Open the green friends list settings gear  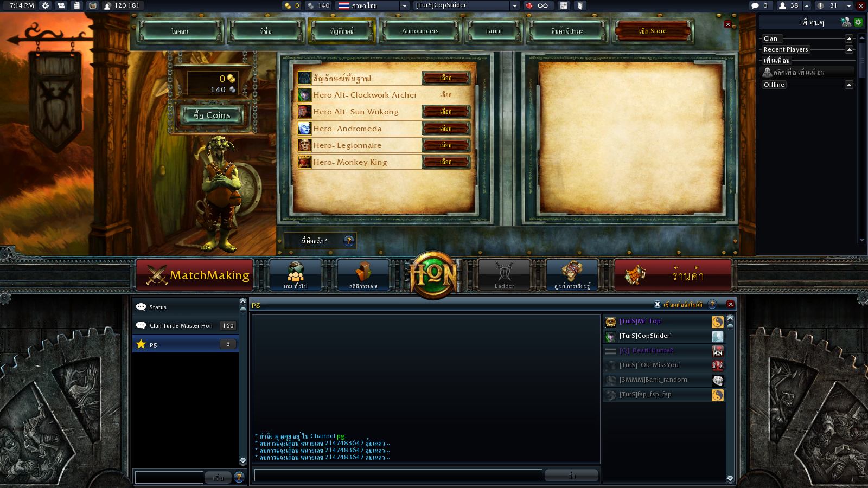pos(858,22)
